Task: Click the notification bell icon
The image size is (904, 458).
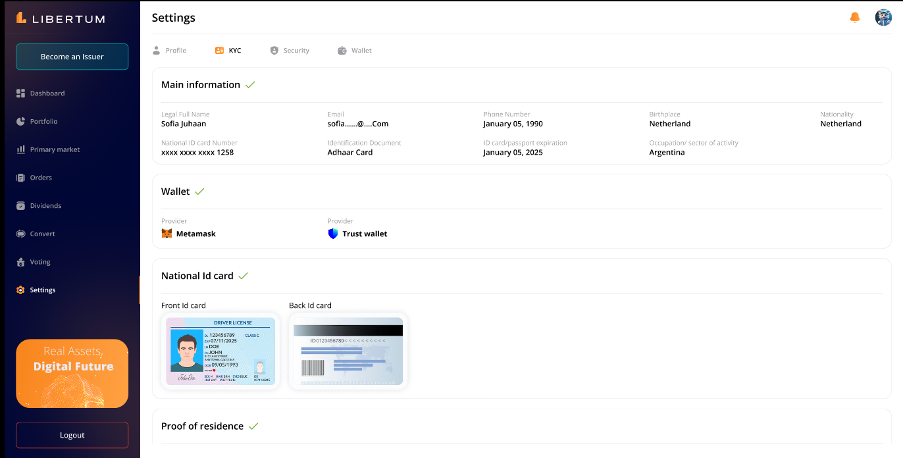Action: coord(854,17)
